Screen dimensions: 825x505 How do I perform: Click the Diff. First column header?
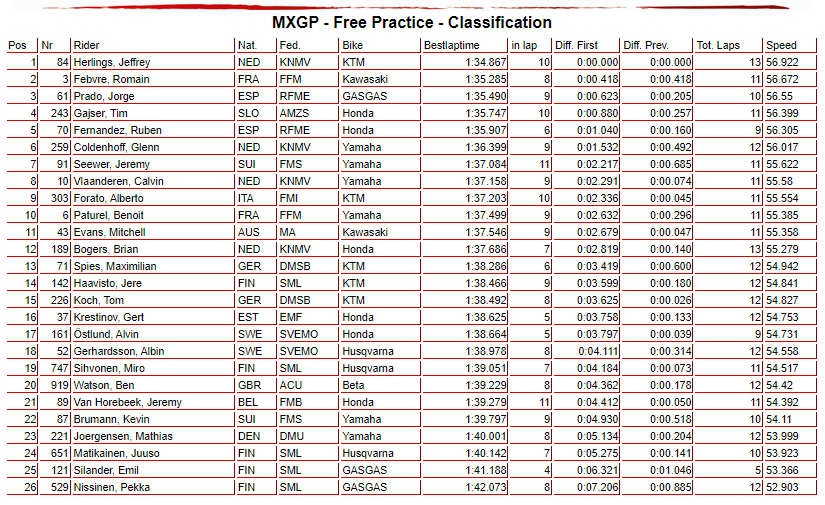click(575, 45)
